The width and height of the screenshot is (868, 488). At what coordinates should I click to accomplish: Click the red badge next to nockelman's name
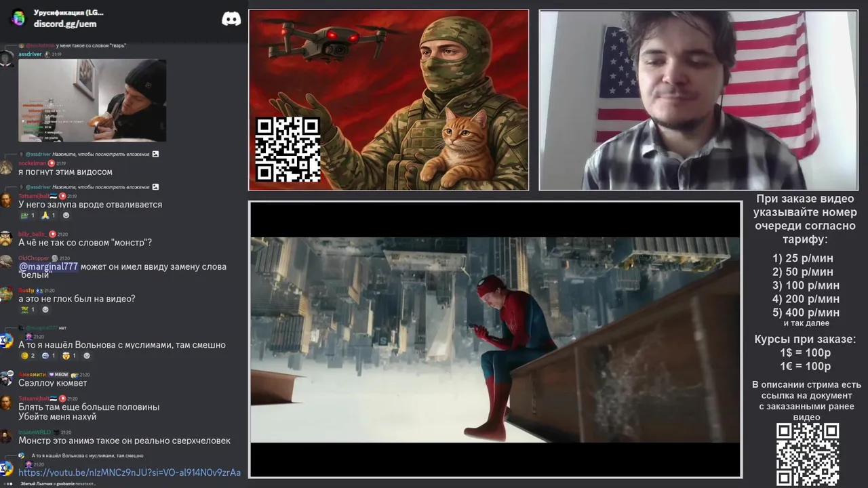52,163
